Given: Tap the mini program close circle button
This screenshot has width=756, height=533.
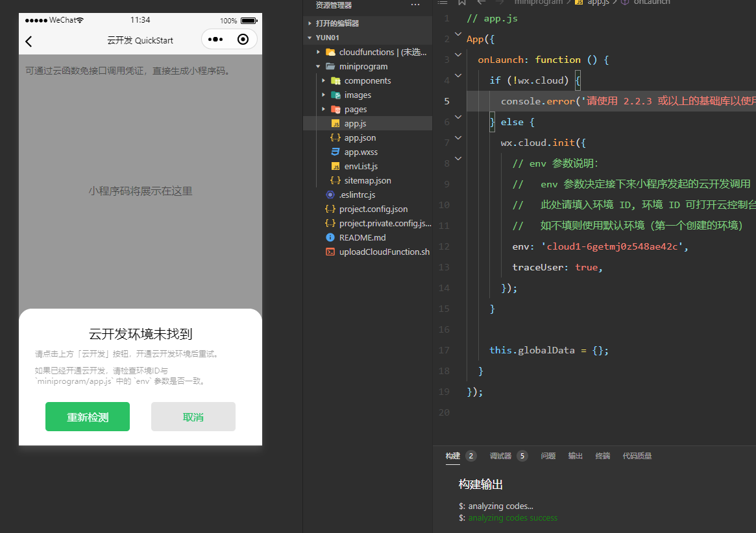Looking at the screenshot, I should (x=243, y=40).
